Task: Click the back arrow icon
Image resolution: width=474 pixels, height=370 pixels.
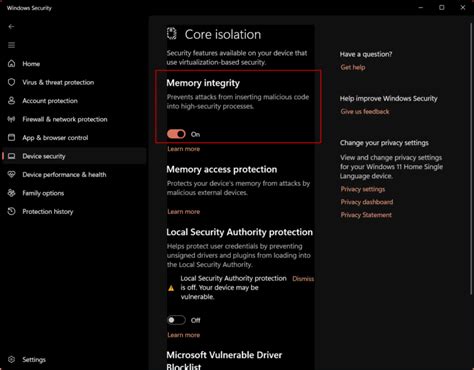Action: point(11,26)
